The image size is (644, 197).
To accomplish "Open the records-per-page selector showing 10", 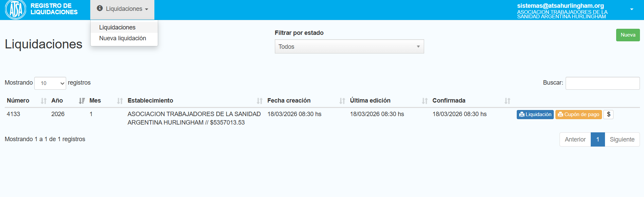I will [50, 83].
